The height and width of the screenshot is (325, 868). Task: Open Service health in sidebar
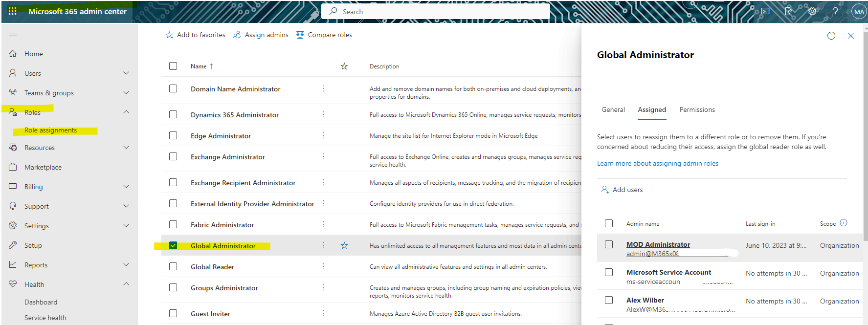pos(45,318)
